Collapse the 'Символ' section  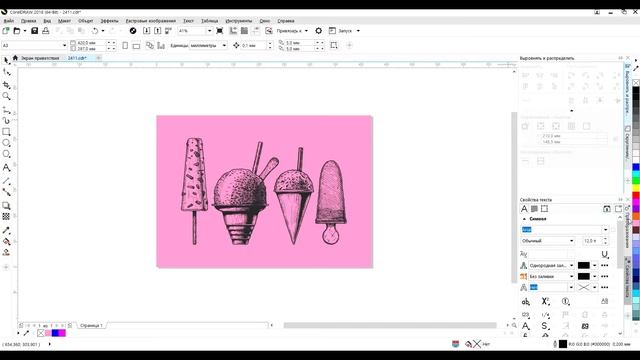[524, 219]
